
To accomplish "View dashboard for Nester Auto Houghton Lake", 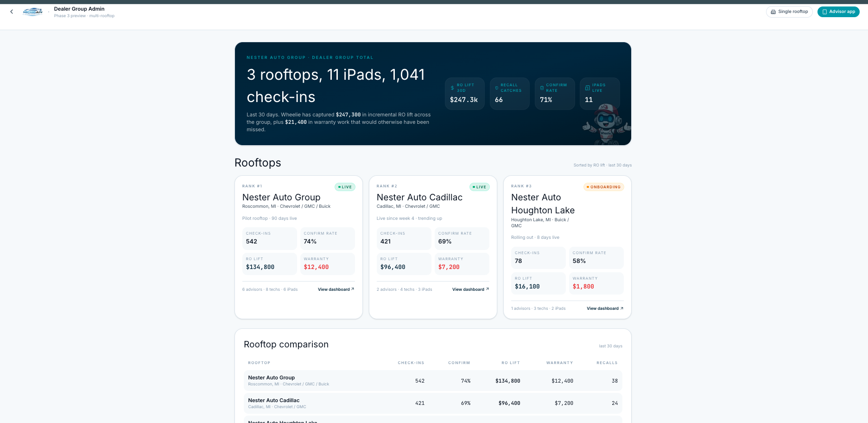I will point(605,308).
